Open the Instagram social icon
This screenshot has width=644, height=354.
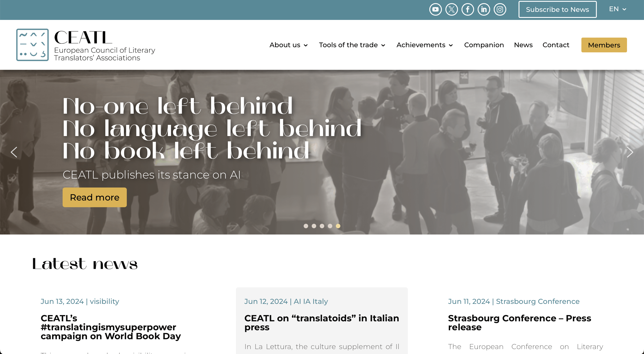(x=500, y=9)
